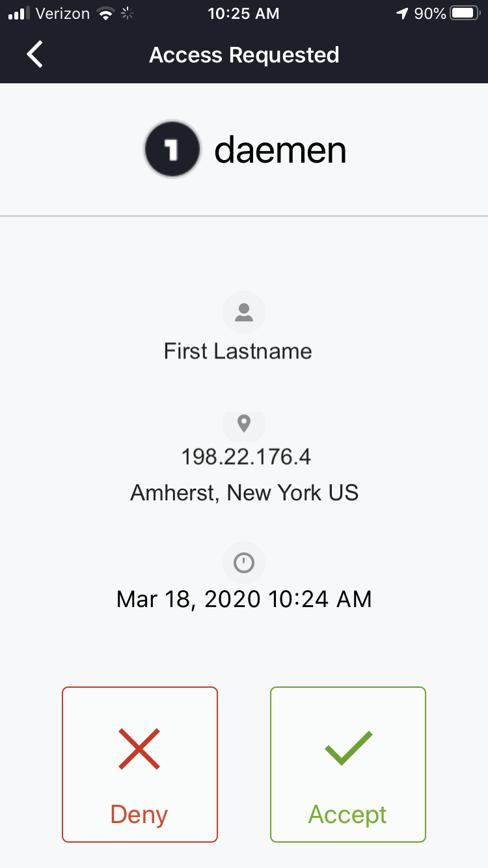
Task: Tap Amherst, New York US location text
Action: (245, 493)
